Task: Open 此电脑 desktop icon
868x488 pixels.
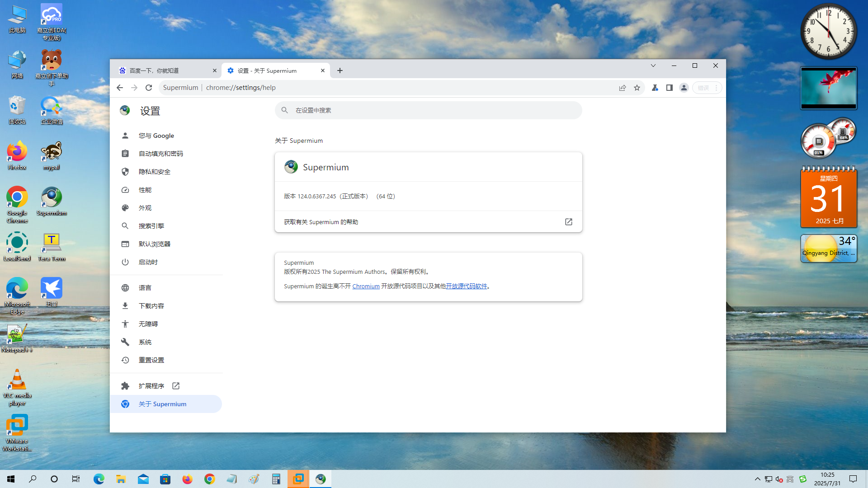Action: coord(17,19)
